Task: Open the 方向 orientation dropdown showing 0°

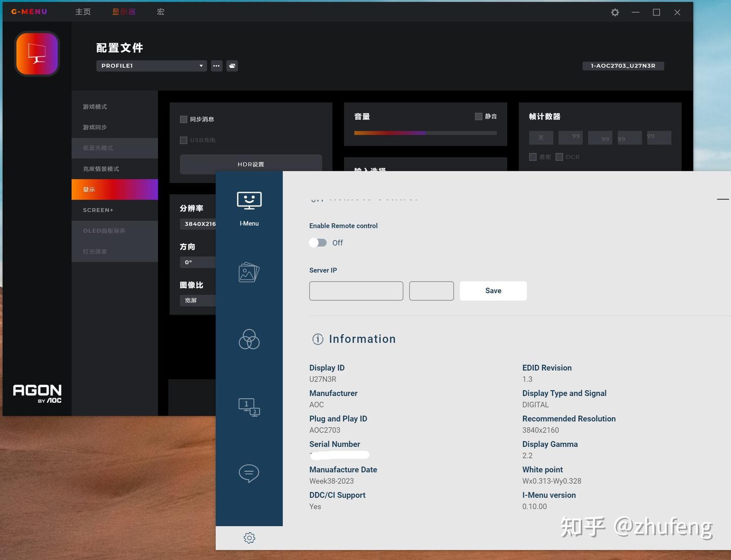Action: [198, 262]
